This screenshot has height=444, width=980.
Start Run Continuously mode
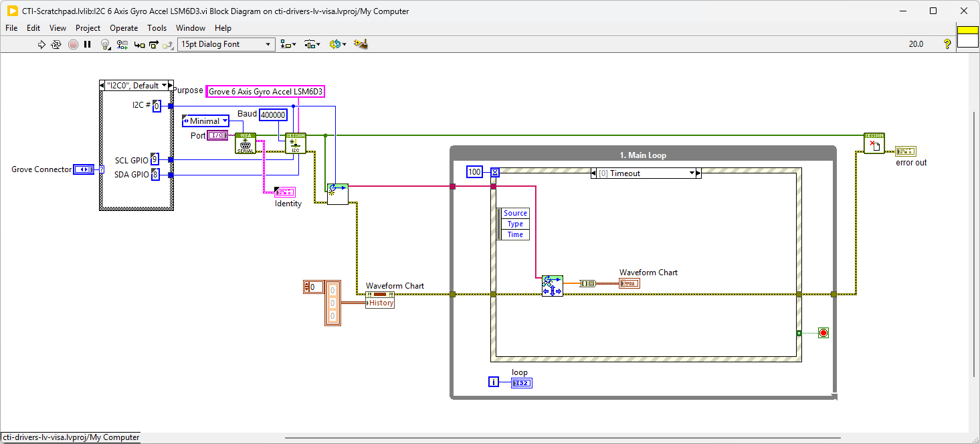pyautogui.click(x=56, y=44)
